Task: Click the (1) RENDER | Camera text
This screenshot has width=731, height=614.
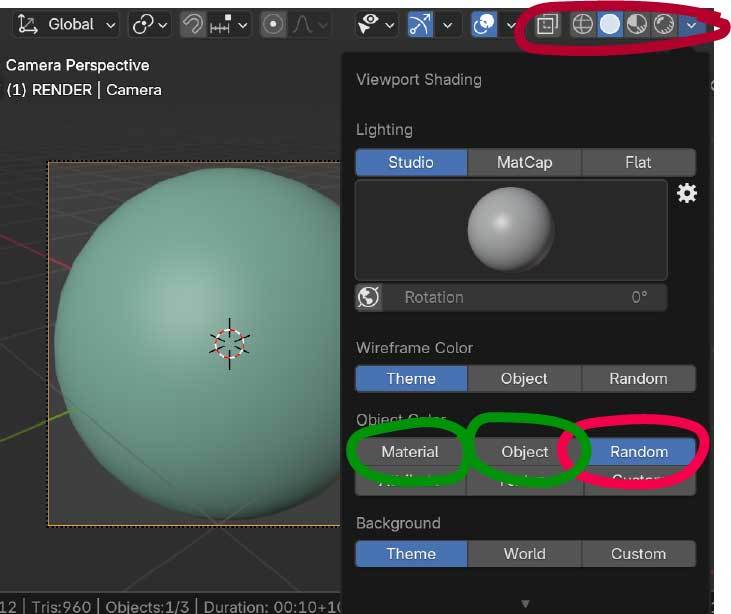Action: pos(84,90)
